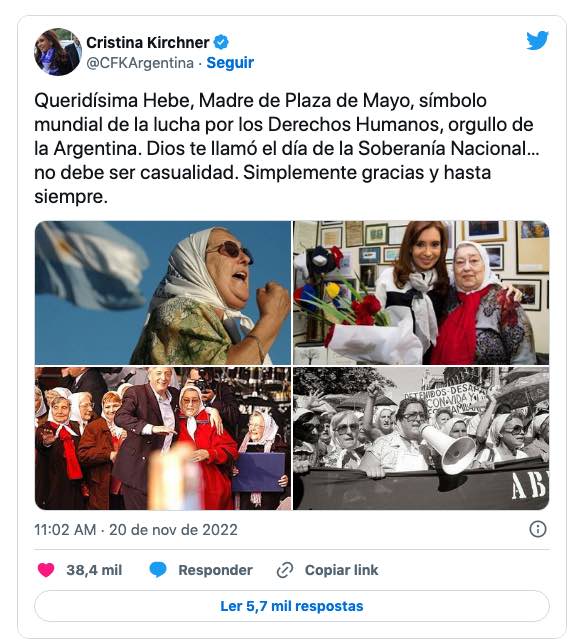Open photo of woman with Argentine flag
This screenshot has height=644, width=583.
coord(163,293)
